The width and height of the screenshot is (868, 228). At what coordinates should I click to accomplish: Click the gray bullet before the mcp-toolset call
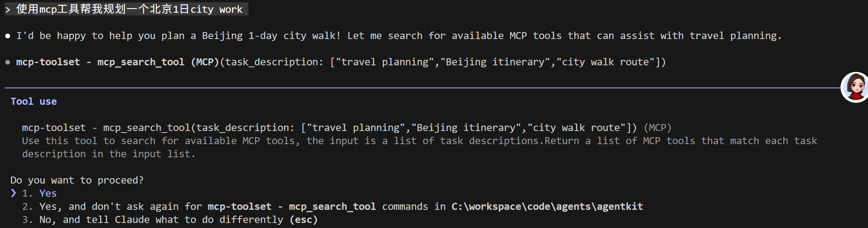8,62
